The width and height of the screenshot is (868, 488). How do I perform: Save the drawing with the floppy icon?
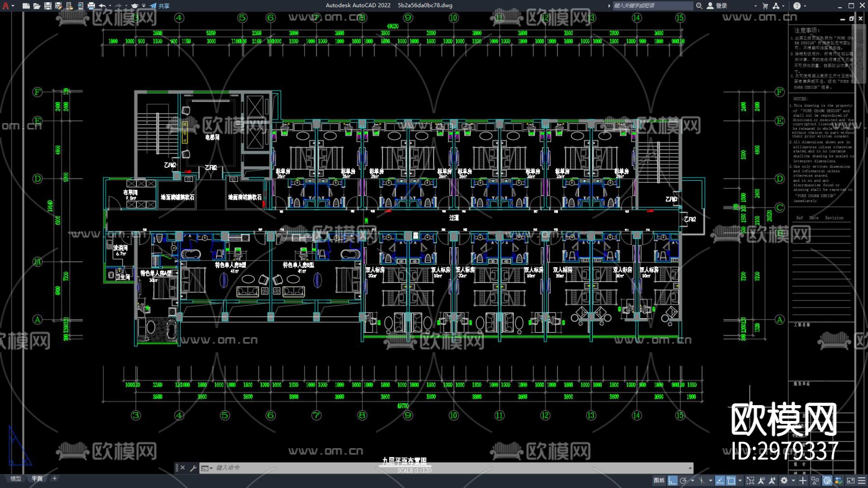[x=48, y=6]
